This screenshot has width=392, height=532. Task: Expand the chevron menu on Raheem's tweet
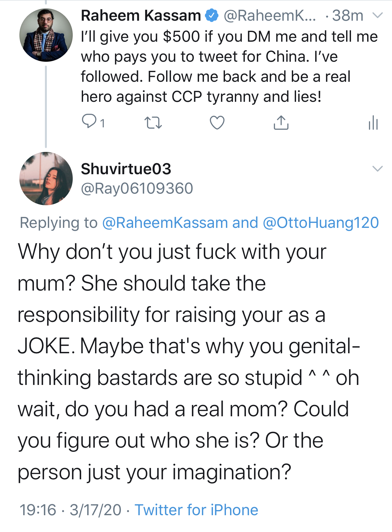[x=377, y=15]
